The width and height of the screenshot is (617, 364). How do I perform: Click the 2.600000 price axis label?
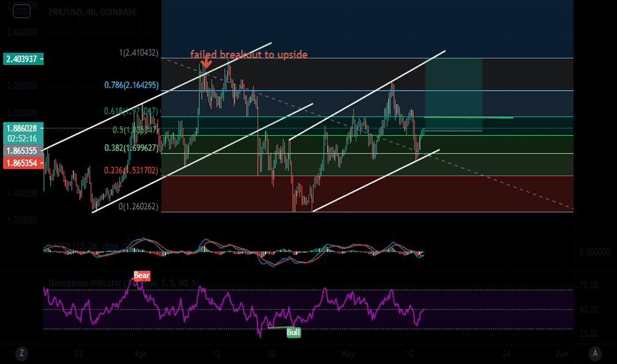(23, 32)
